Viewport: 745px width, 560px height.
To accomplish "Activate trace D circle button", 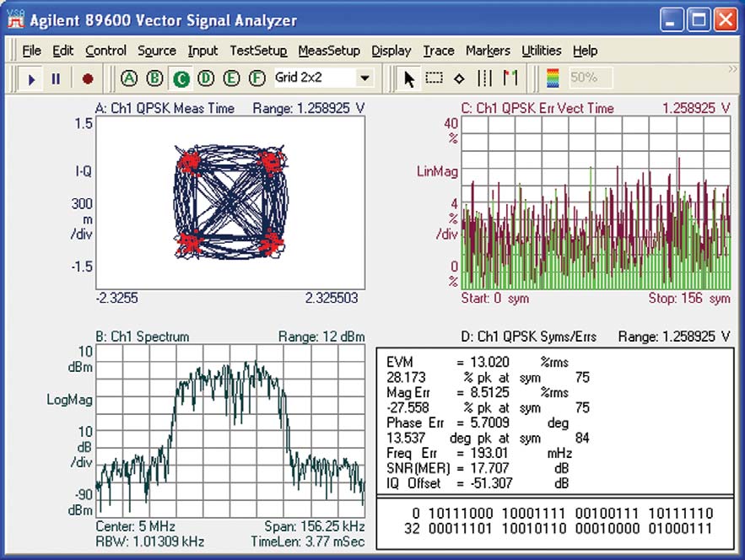I will (206, 78).
